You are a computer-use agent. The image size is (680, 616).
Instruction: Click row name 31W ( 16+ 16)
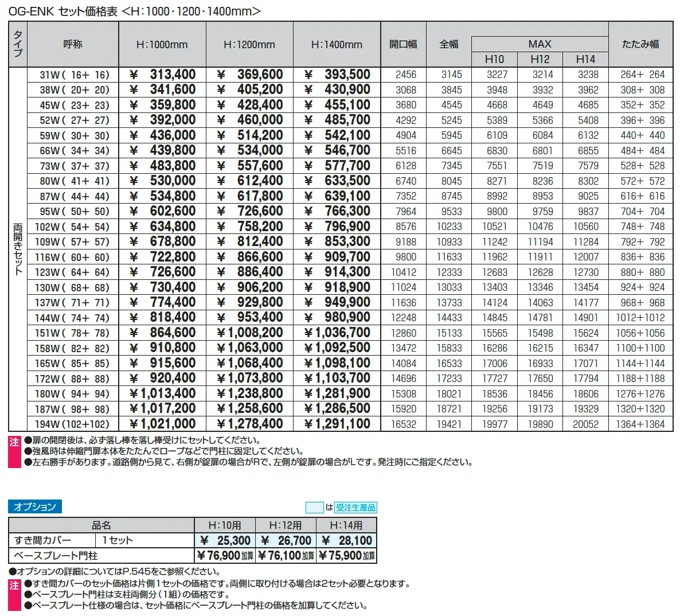75,75
